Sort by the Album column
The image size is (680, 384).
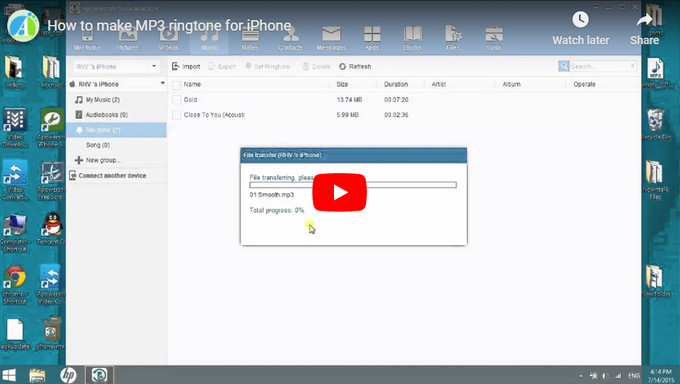point(511,84)
